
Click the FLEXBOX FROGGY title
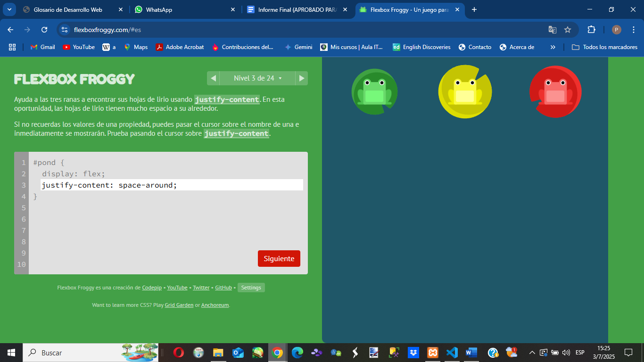74,79
